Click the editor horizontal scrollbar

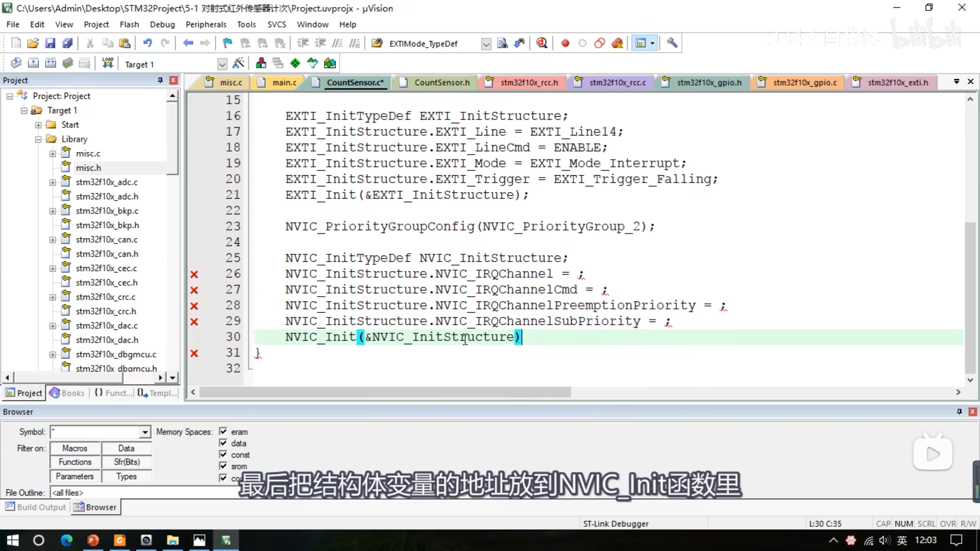[x=385, y=392]
